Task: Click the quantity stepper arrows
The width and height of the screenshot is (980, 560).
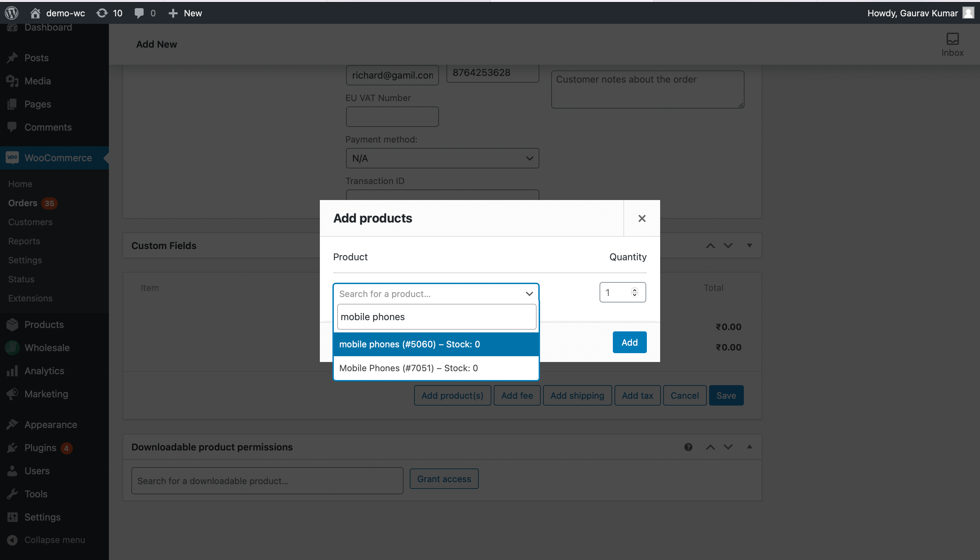Action: click(634, 292)
